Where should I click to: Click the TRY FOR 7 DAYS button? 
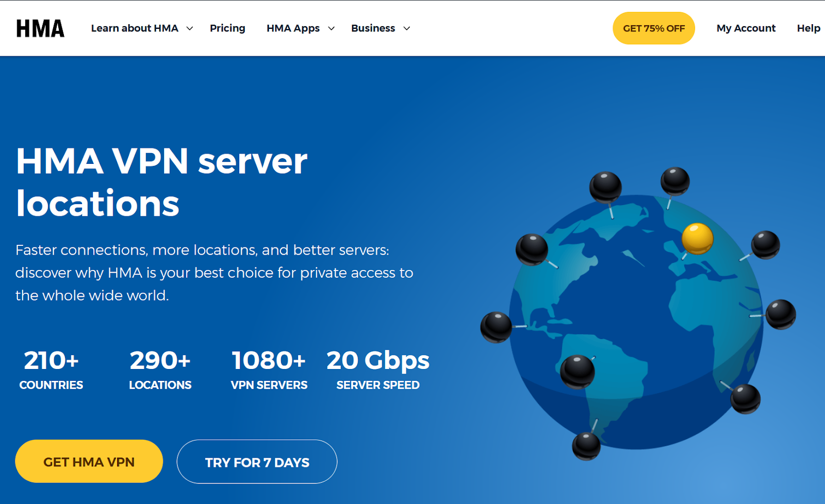(x=257, y=462)
